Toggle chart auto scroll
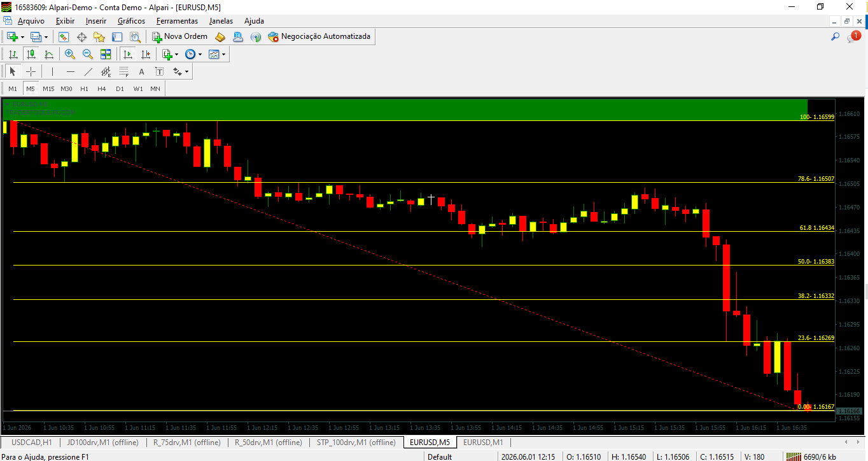Image resolution: width=868 pixels, height=461 pixels. coord(127,54)
